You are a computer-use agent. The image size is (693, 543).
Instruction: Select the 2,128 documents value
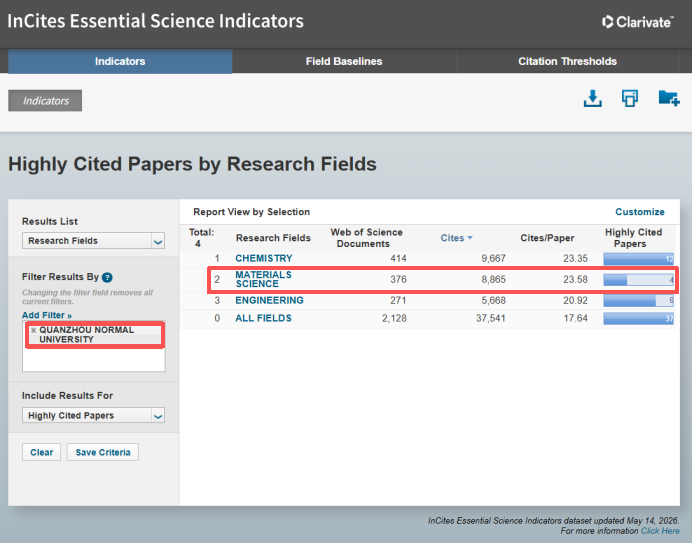[394, 318]
